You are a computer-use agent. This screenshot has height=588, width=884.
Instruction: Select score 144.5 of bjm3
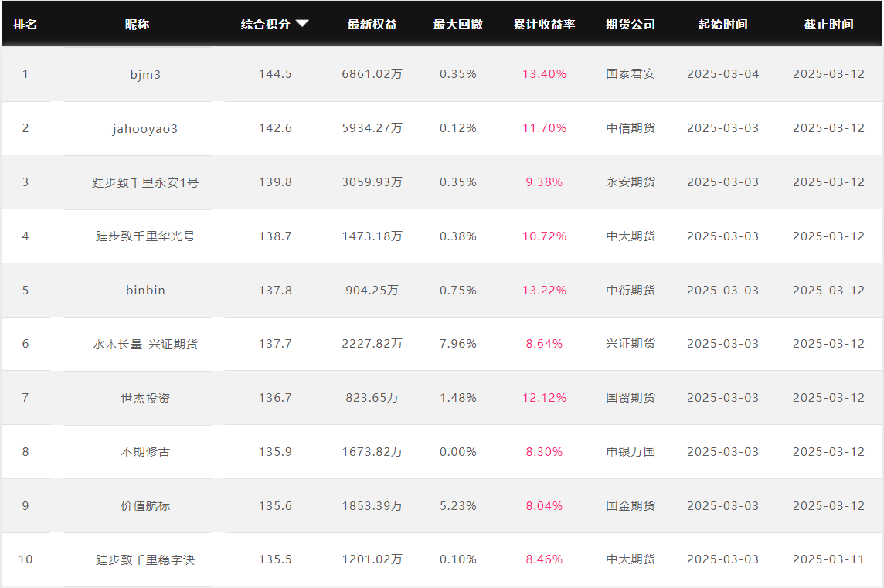(x=275, y=74)
